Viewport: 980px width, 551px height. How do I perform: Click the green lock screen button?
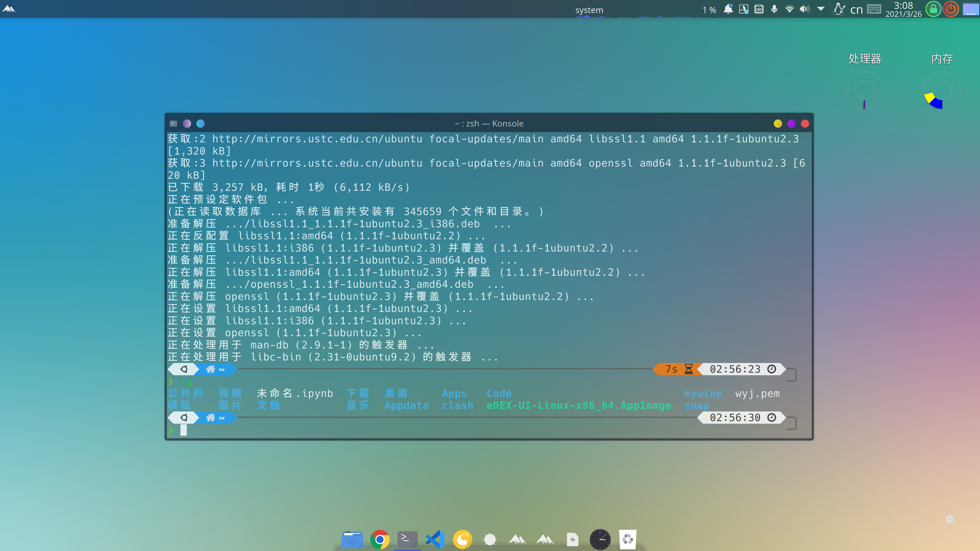[x=933, y=9]
